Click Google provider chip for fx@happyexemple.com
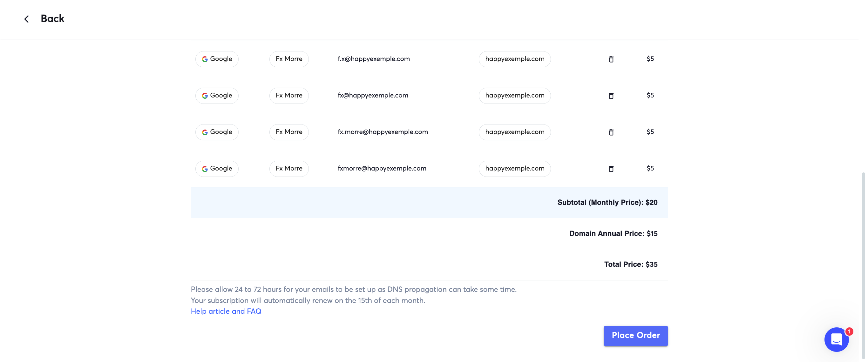 point(217,96)
